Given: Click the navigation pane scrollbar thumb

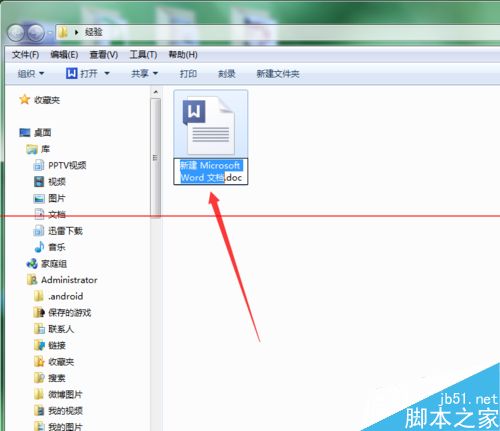Looking at the screenshot, I should pos(156,158).
